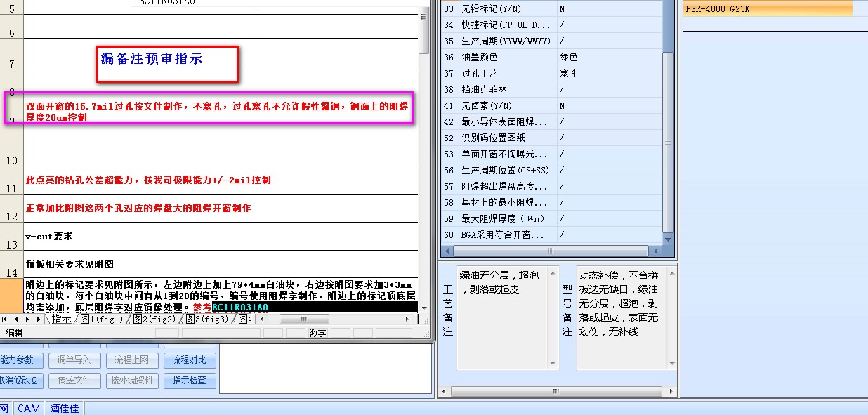Image resolution: width=868 pixels, height=415 pixels.
Task: Click the 调单导入 button
Action: point(74,360)
